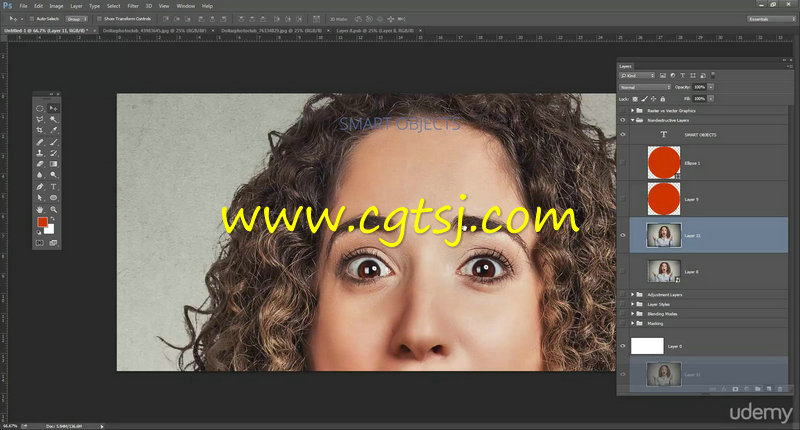Image resolution: width=800 pixels, height=430 pixels.
Task: Open the Layer menu
Action: [77, 6]
